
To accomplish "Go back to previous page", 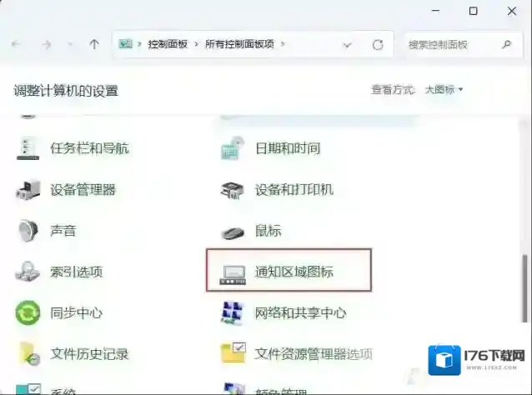I will click(16, 44).
